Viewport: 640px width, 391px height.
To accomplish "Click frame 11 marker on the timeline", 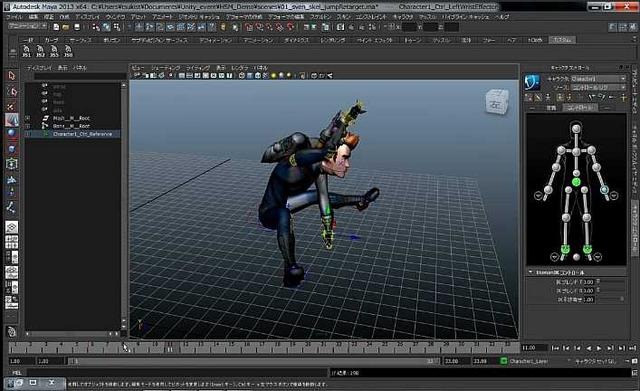I will 170,348.
